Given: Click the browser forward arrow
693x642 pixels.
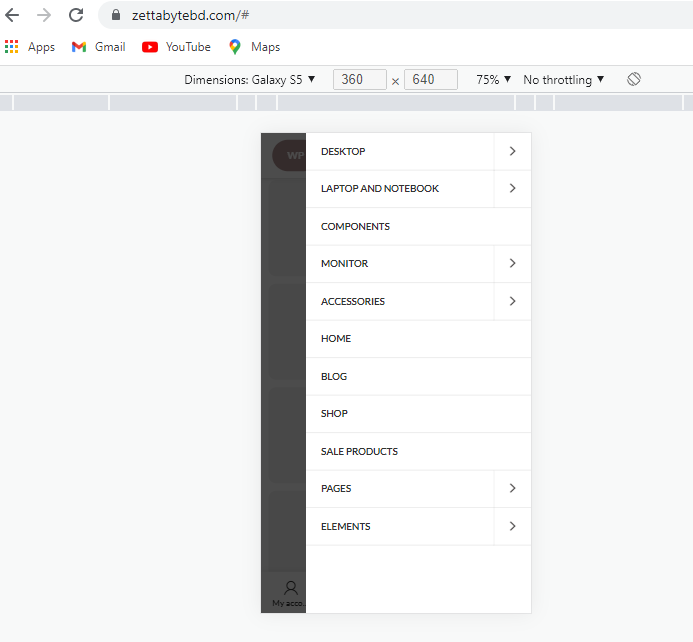Looking at the screenshot, I should (44, 15).
